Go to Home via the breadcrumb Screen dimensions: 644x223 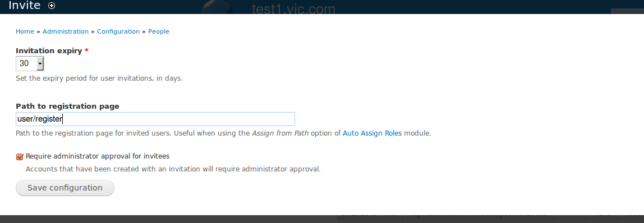(25, 31)
